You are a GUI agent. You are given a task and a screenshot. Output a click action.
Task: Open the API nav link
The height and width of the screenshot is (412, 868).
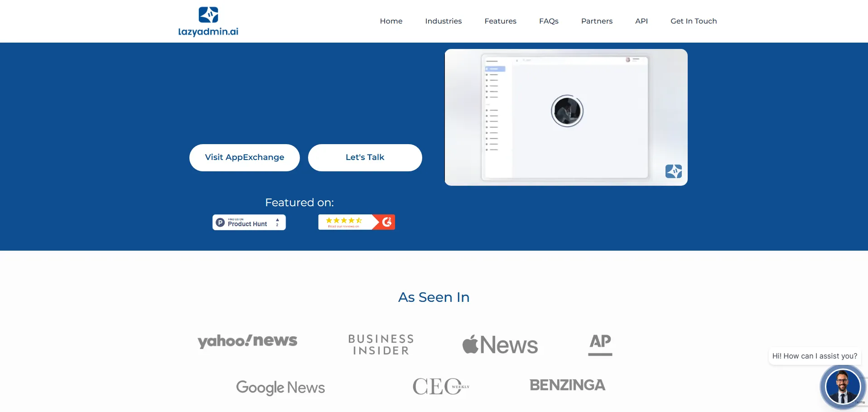click(x=641, y=21)
